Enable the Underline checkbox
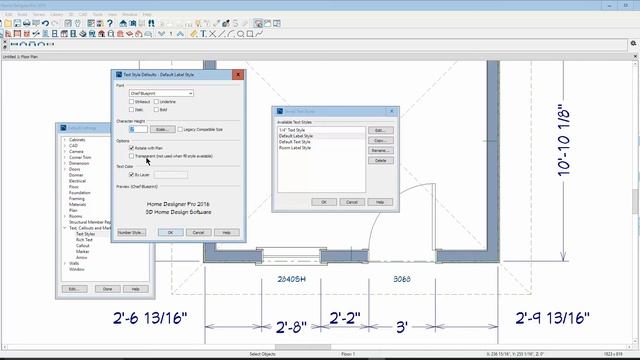The height and width of the screenshot is (360, 640). [156, 102]
